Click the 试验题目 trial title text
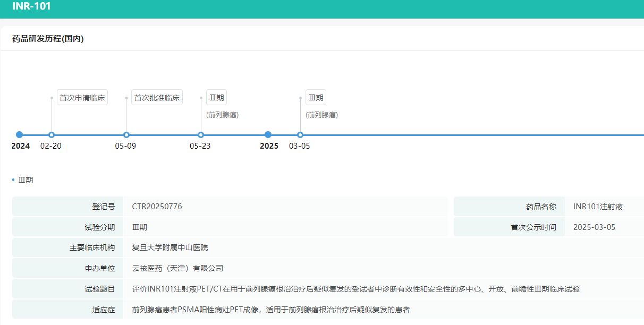 [x=355, y=289]
